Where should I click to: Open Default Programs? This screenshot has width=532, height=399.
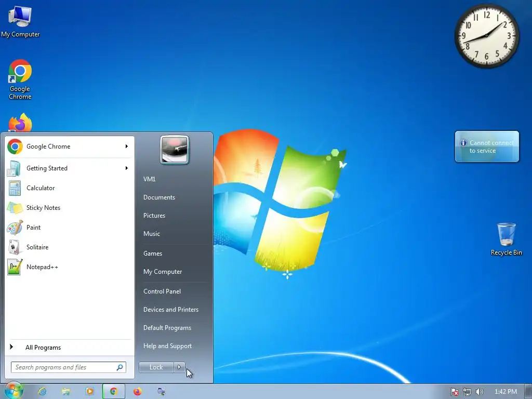pyautogui.click(x=167, y=328)
